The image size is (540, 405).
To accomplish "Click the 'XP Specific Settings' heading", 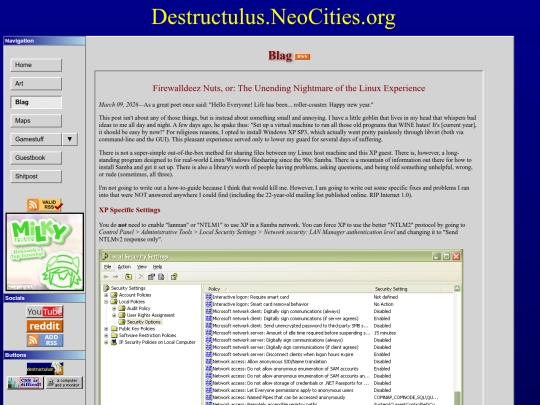I will click(x=129, y=210).
